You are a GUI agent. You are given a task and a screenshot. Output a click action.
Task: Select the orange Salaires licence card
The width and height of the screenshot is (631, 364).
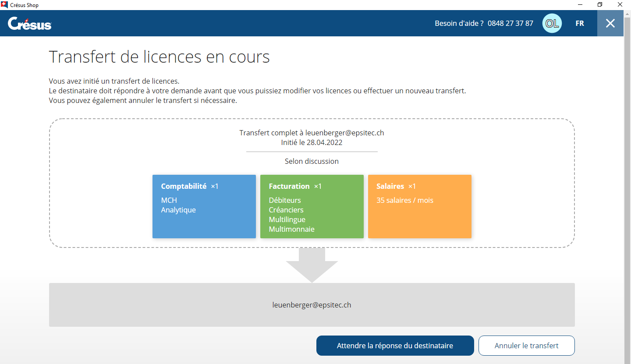420,207
